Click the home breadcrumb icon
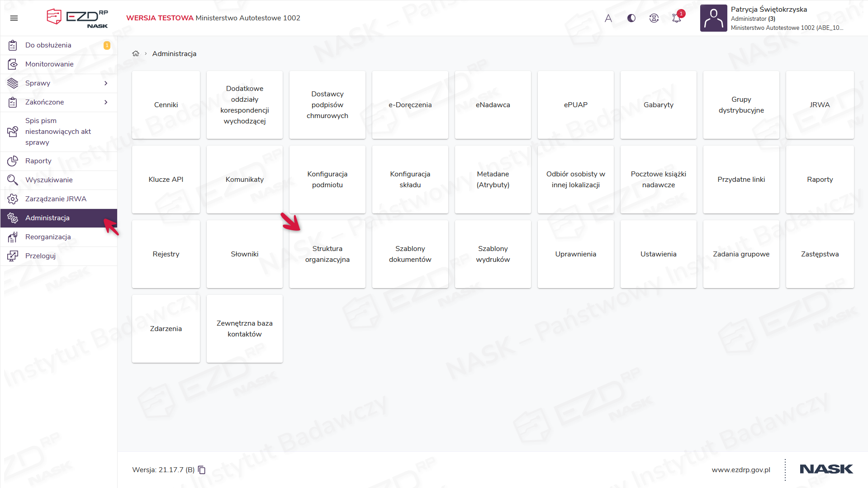Screen dimensions: 868x488 click(x=136, y=53)
